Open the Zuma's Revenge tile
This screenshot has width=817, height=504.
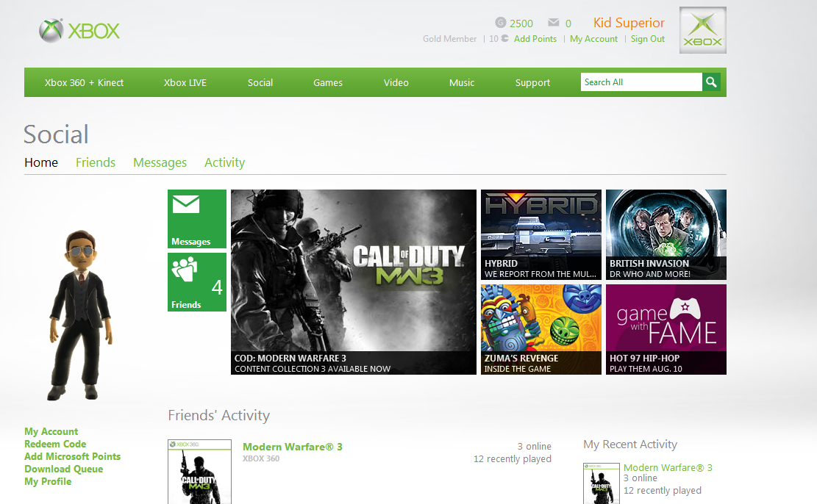coord(540,329)
